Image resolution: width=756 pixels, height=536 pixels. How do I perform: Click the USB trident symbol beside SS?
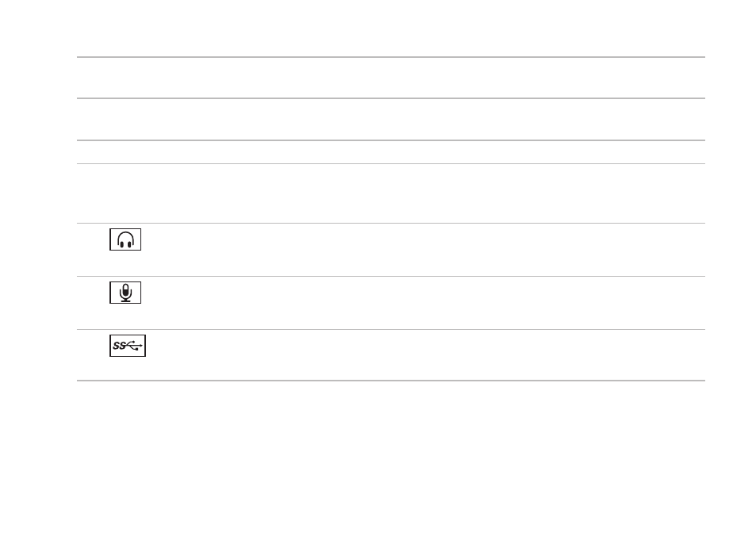click(x=134, y=346)
